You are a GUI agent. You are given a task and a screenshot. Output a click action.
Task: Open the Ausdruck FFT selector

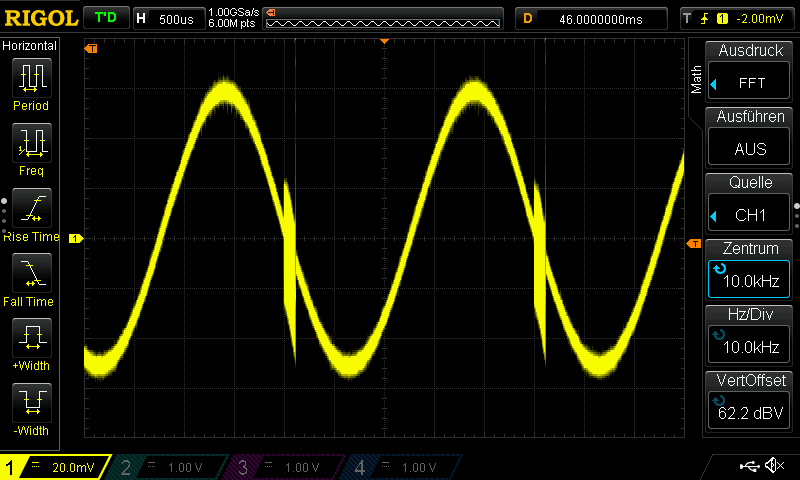[x=749, y=72]
